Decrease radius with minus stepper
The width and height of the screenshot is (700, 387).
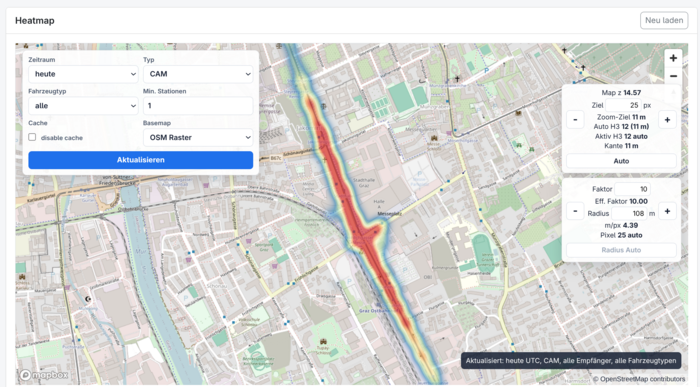[x=575, y=211]
